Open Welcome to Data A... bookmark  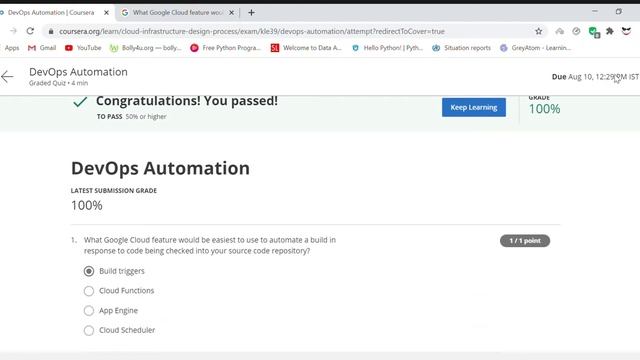[x=306, y=48]
